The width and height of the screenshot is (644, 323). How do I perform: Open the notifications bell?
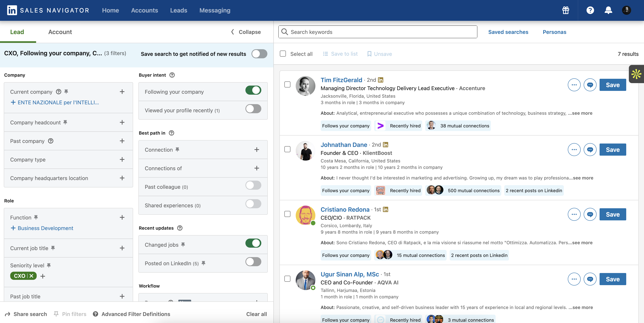608,10
